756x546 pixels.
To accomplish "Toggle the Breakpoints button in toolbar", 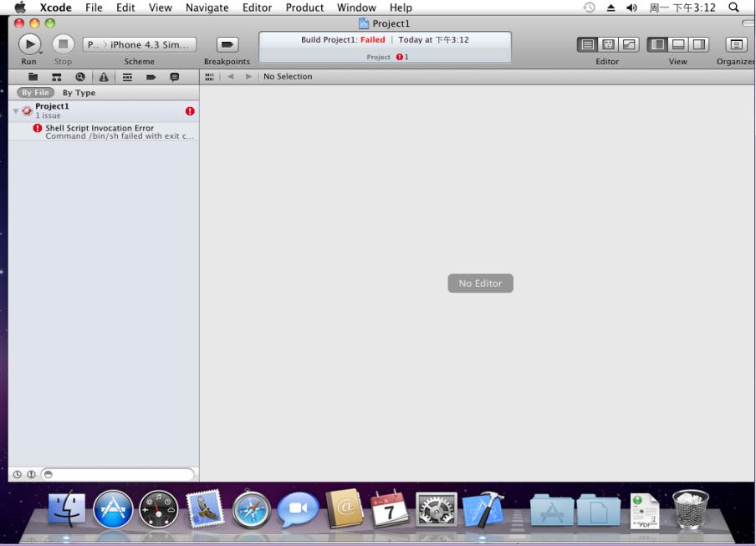I will tap(227, 45).
